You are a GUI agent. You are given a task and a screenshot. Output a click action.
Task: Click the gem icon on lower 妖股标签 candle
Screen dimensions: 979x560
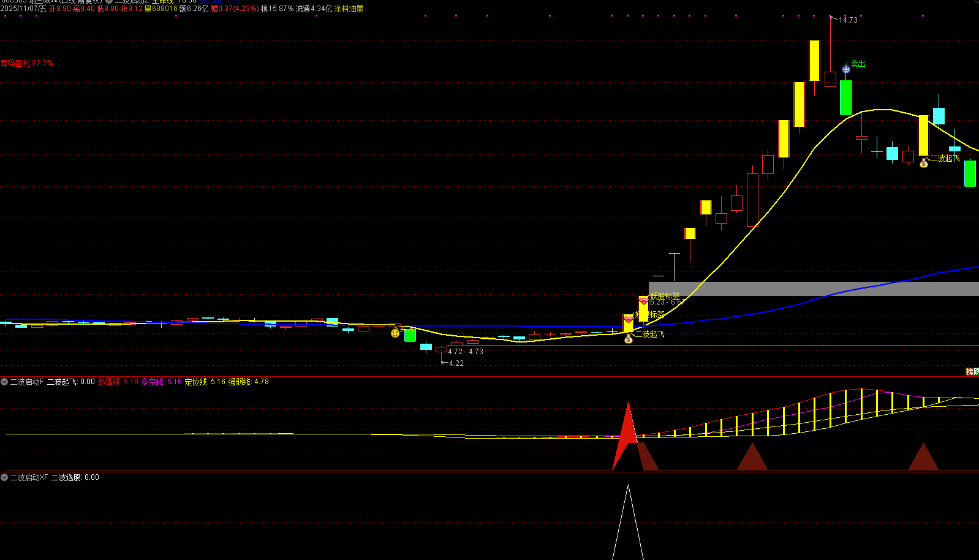point(628,319)
